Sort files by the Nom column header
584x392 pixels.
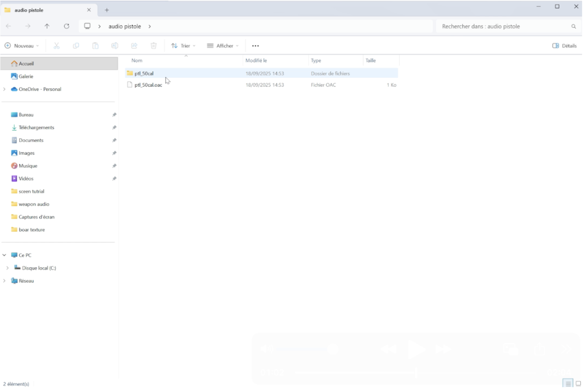[137, 61]
